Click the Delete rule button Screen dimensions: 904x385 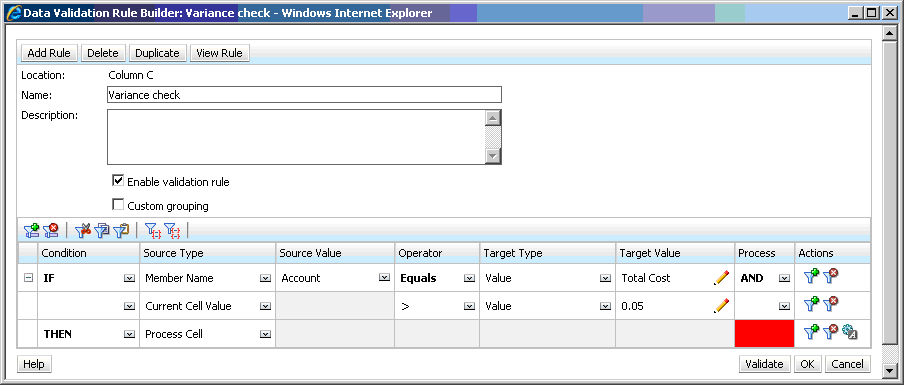103,53
